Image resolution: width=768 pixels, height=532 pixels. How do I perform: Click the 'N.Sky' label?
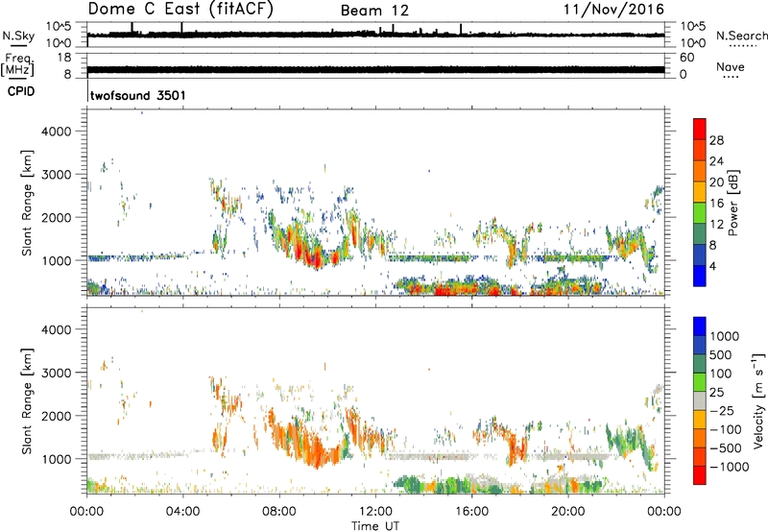tap(18, 36)
